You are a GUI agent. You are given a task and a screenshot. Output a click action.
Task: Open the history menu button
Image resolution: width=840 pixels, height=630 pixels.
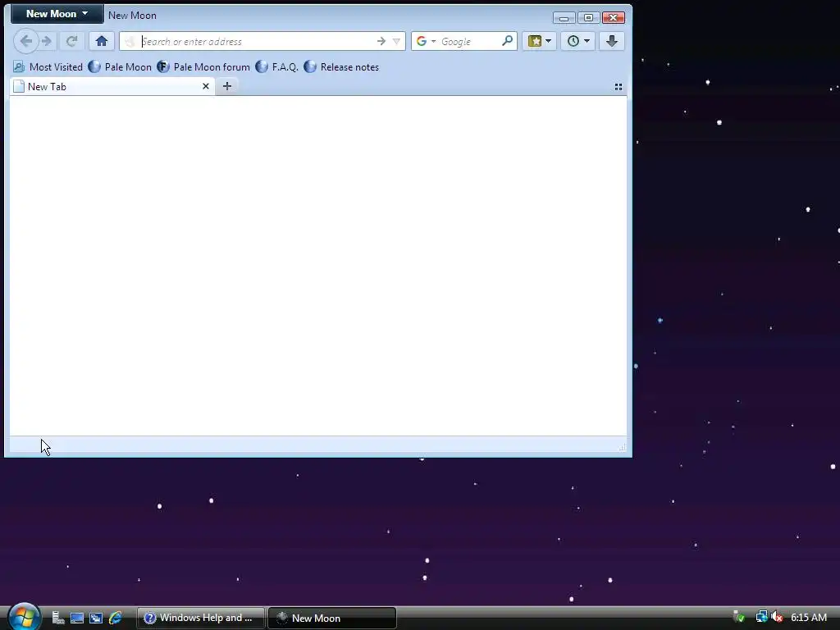pos(578,41)
